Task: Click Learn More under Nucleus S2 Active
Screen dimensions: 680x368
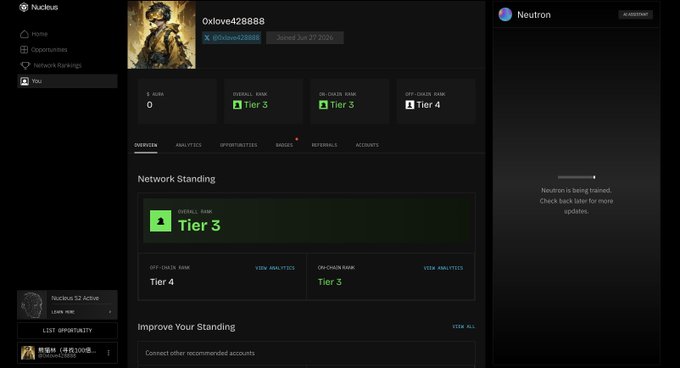Action: (x=63, y=312)
